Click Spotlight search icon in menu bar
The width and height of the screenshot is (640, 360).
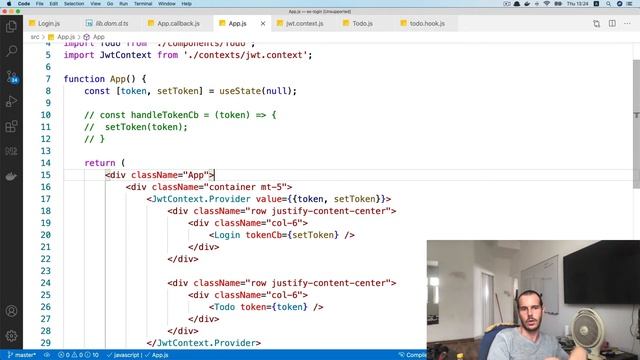(x=608, y=4)
